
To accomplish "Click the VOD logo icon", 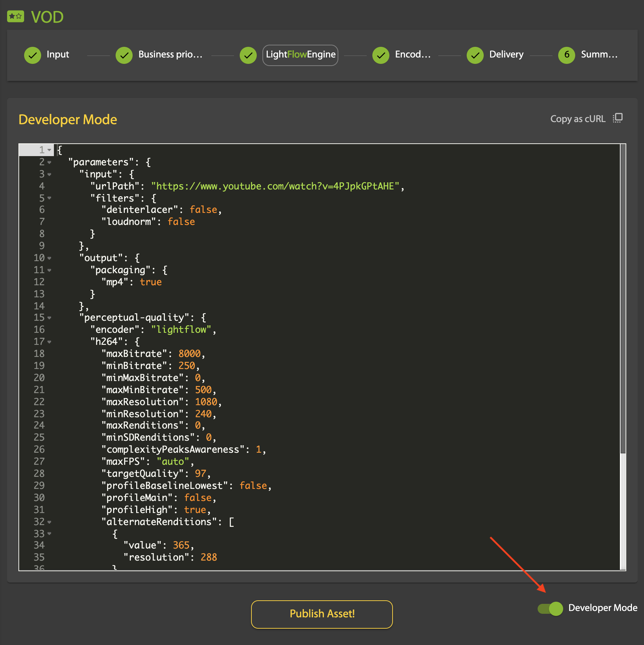I will coord(16,17).
